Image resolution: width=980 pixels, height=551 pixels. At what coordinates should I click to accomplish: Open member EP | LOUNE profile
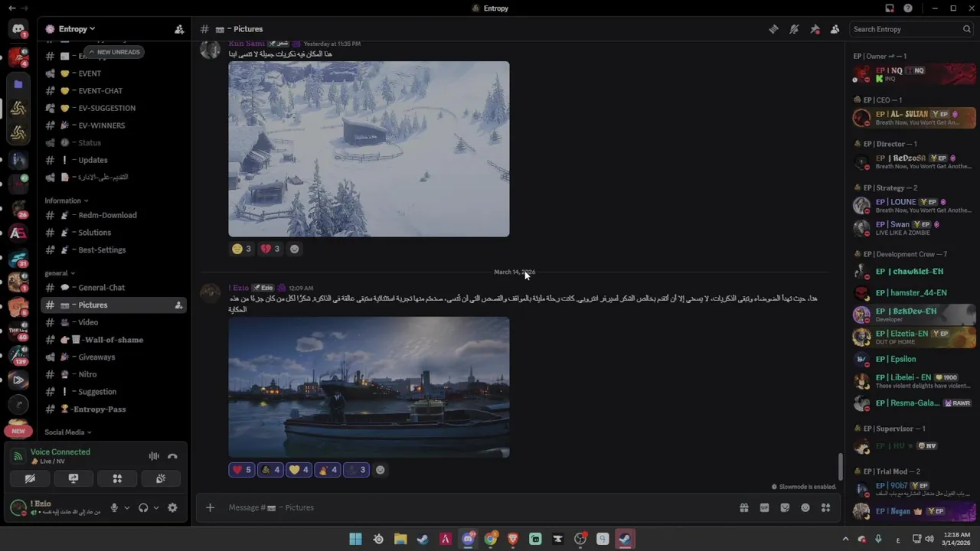pos(914,205)
